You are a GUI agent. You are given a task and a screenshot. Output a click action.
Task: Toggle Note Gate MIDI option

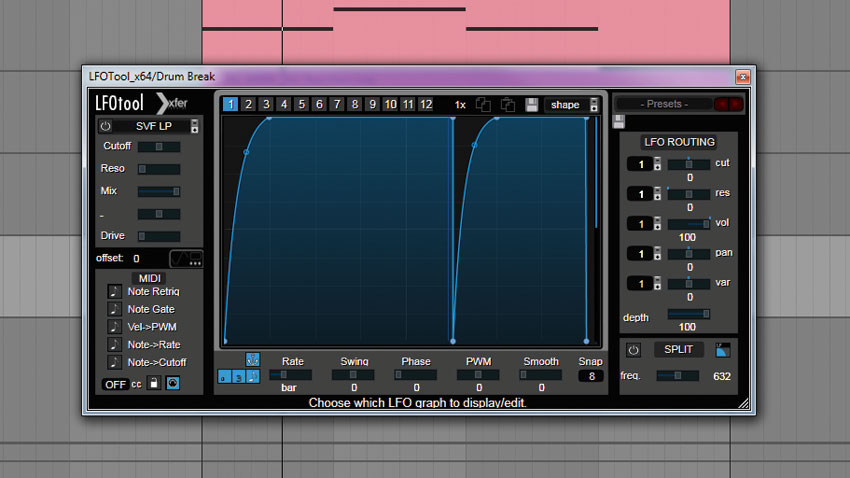114,309
